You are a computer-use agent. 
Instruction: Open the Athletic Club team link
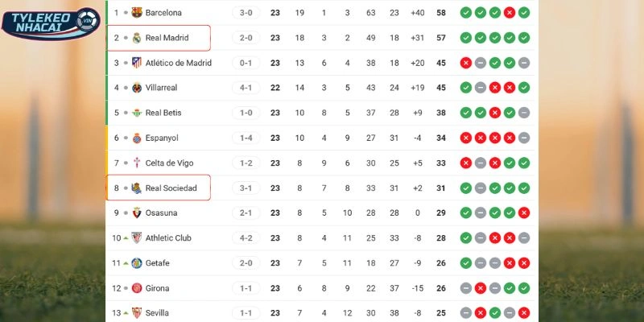click(168, 238)
